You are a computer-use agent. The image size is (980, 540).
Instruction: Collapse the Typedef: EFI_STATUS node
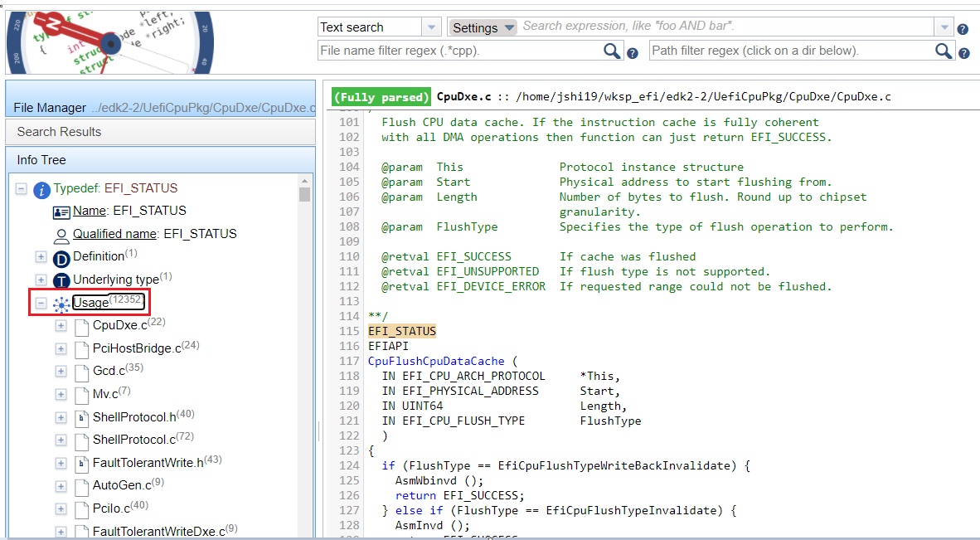[x=22, y=189]
